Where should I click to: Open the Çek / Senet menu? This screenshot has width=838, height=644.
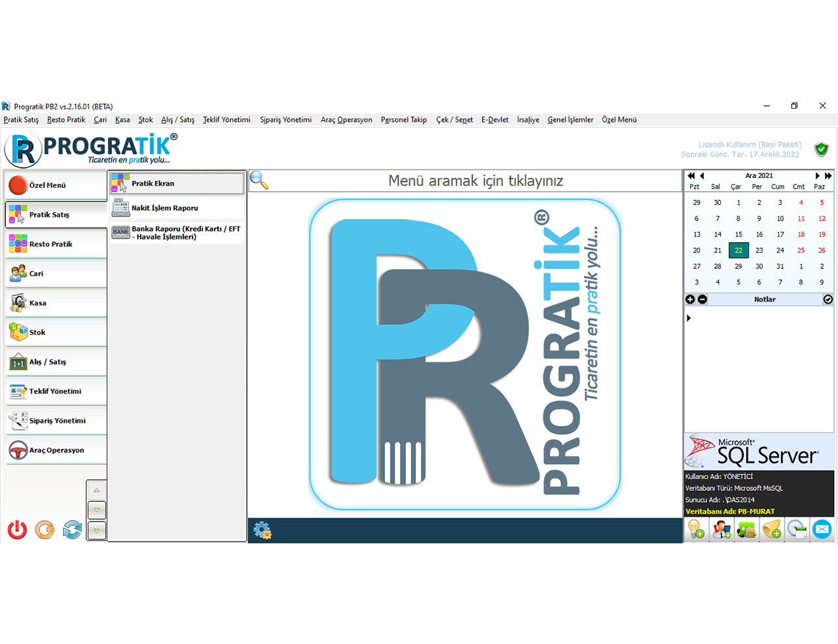point(454,120)
